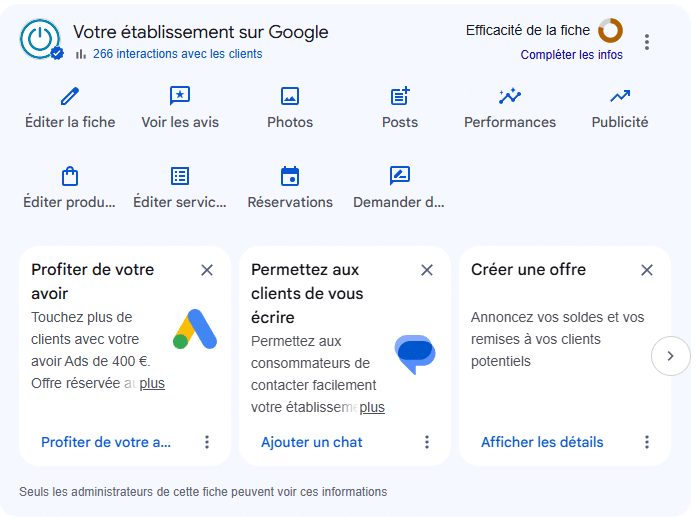Click the Demander d... label

(399, 202)
